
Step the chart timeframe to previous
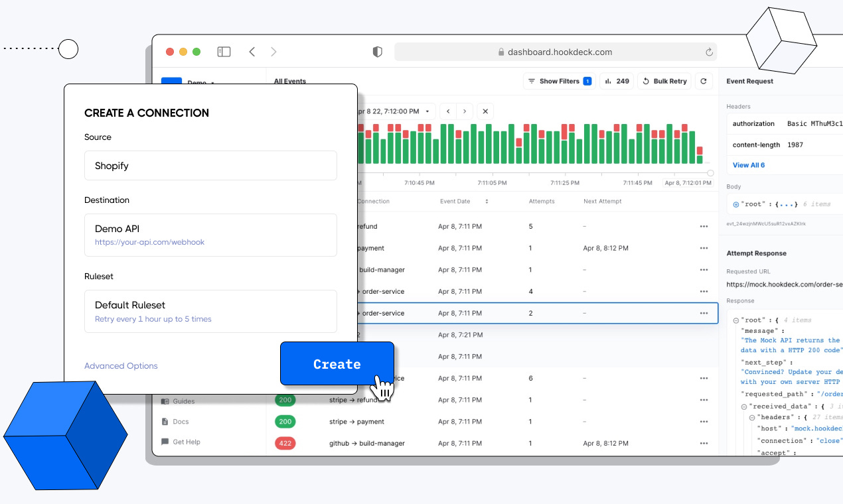448,111
